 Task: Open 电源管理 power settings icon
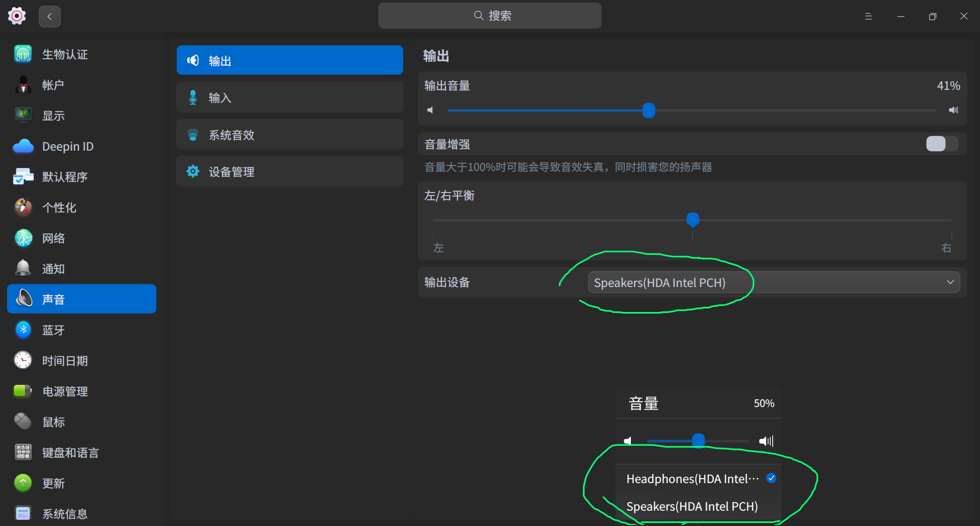click(x=23, y=391)
